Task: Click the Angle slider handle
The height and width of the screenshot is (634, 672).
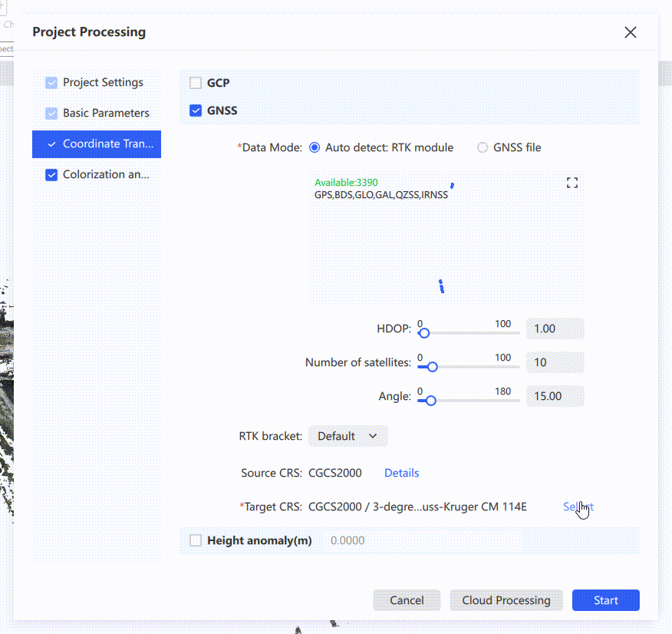Action: pos(430,401)
